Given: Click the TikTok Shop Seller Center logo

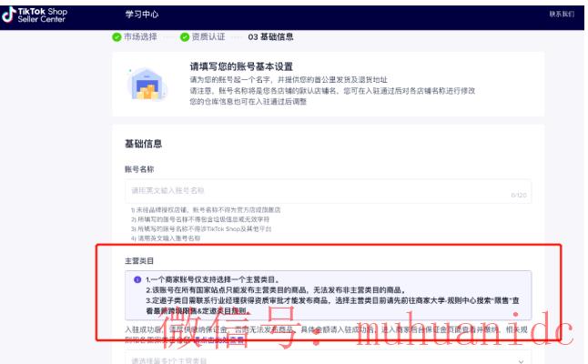Looking at the screenshot, I should [35, 15].
